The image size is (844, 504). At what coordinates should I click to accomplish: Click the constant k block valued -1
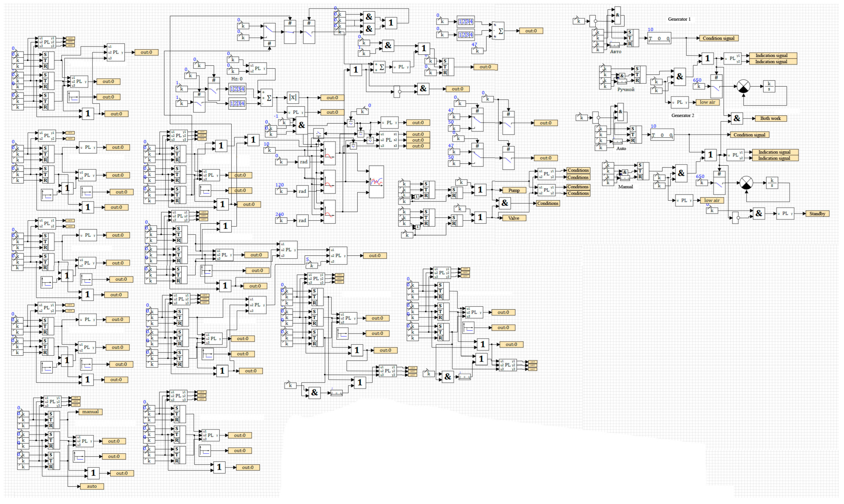click(284, 122)
